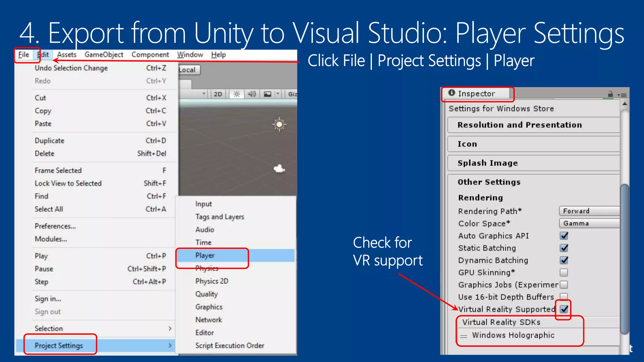Image resolution: width=644 pixels, height=362 pixels.
Task: Open Color Space Gamma dropdown
Action: click(x=589, y=223)
